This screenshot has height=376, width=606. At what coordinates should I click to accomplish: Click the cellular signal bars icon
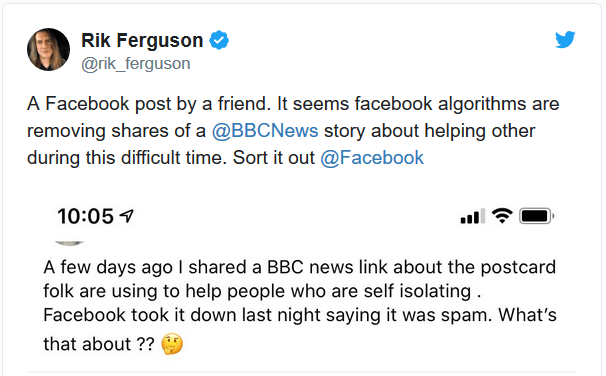click(x=473, y=216)
